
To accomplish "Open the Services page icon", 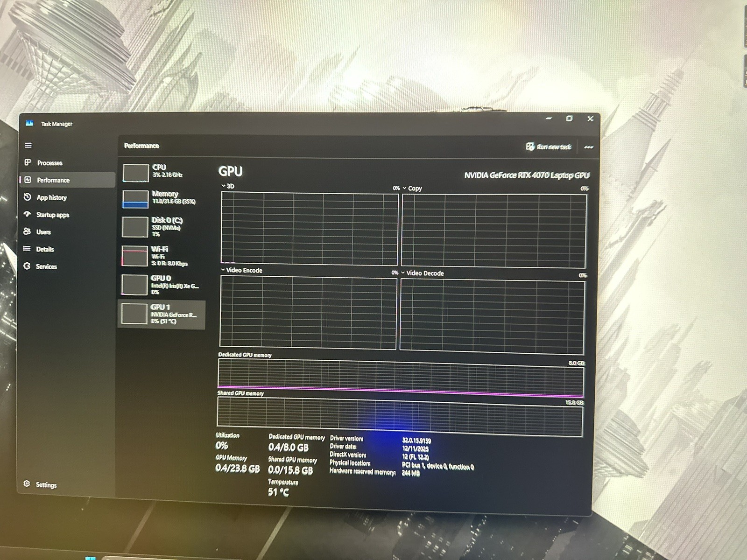I will (27, 266).
